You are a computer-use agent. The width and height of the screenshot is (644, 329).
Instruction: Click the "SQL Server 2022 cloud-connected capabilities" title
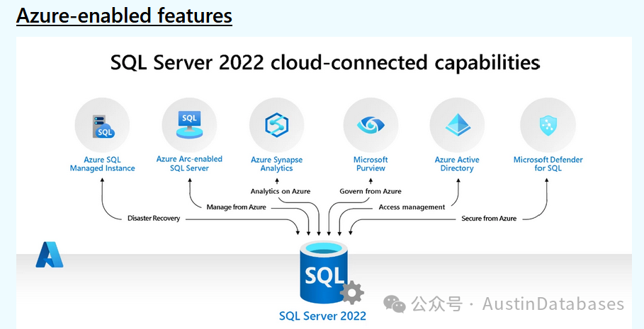coord(325,63)
